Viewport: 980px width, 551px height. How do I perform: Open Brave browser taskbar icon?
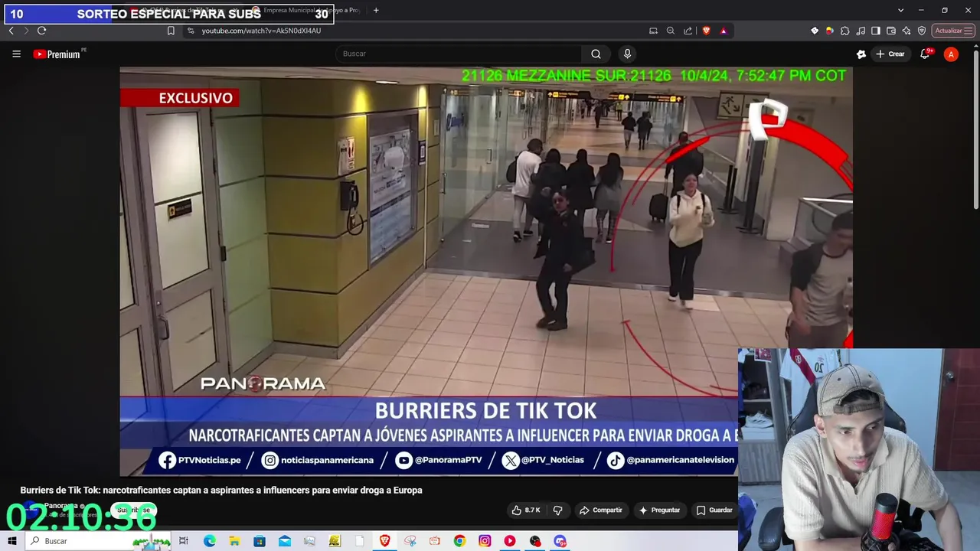(384, 541)
